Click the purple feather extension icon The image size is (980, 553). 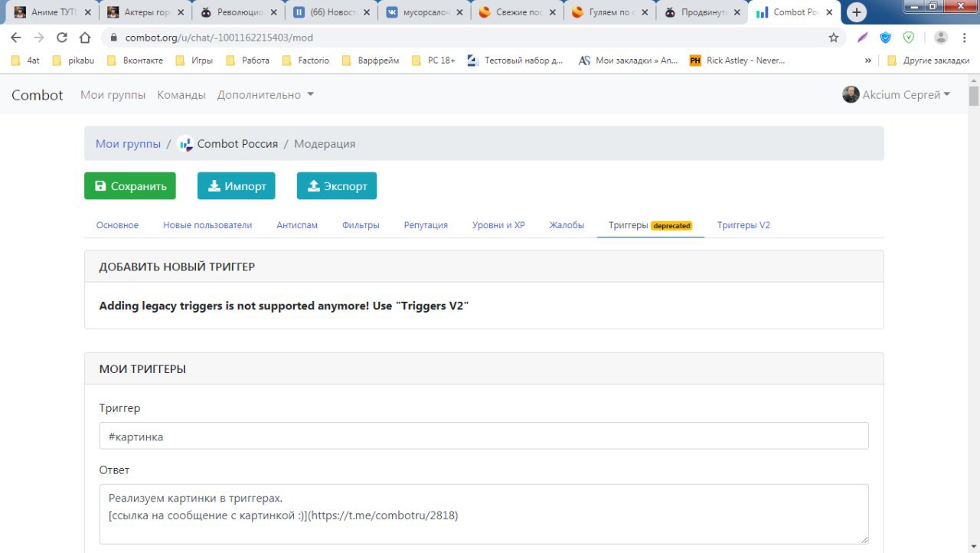tap(863, 38)
